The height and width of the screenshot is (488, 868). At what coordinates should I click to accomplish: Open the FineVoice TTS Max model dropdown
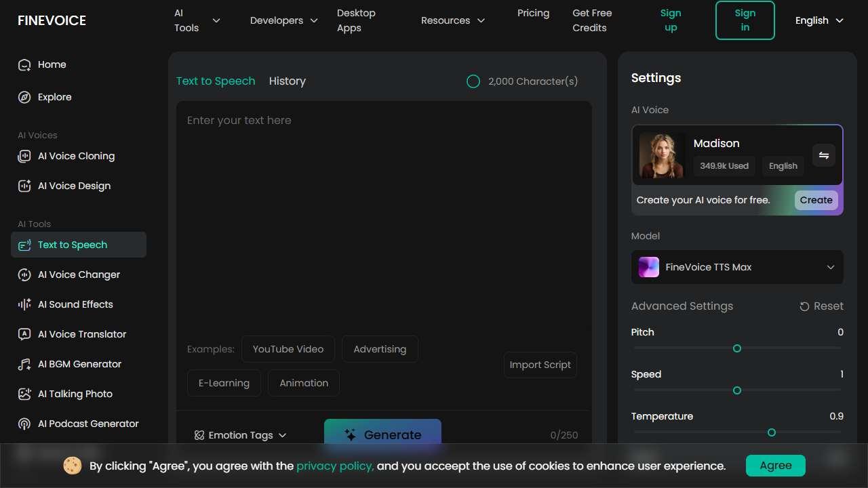click(x=737, y=267)
